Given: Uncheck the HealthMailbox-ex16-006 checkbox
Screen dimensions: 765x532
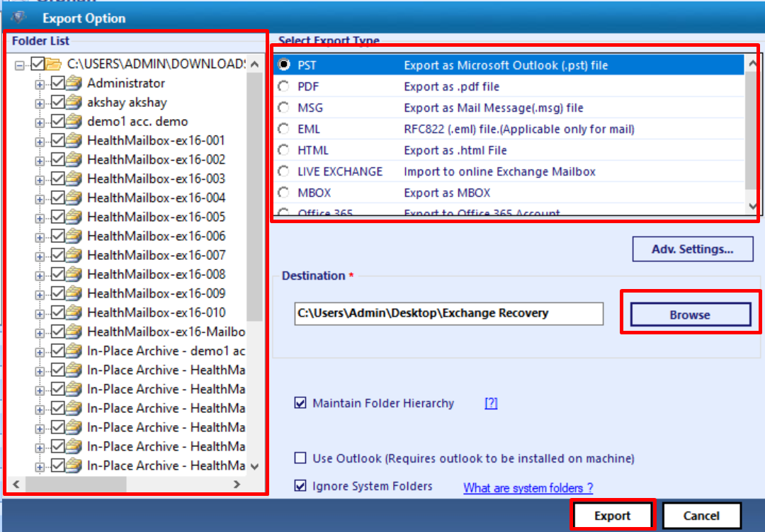Looking at the screenshot, I should click(x=57, y=236).
